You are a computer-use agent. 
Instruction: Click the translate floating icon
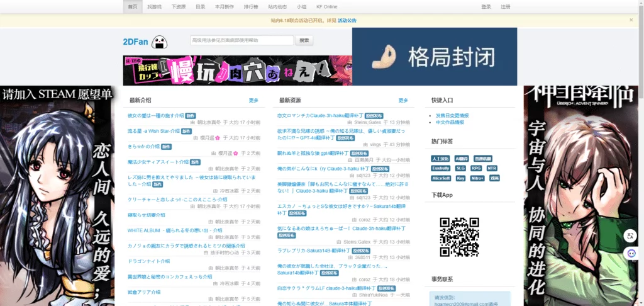tap(630, 236)
